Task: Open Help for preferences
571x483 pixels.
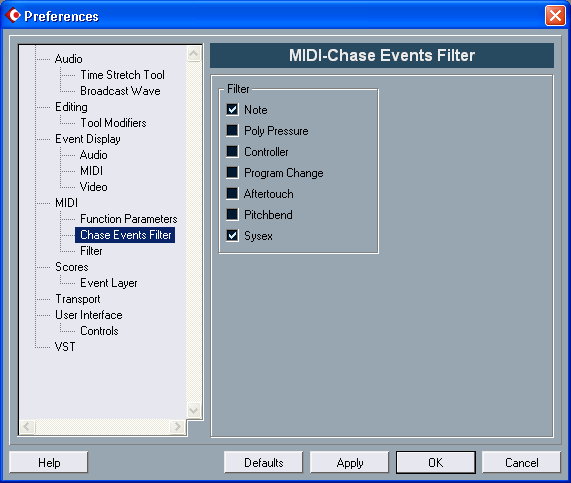Action: (x=49, y=463)
